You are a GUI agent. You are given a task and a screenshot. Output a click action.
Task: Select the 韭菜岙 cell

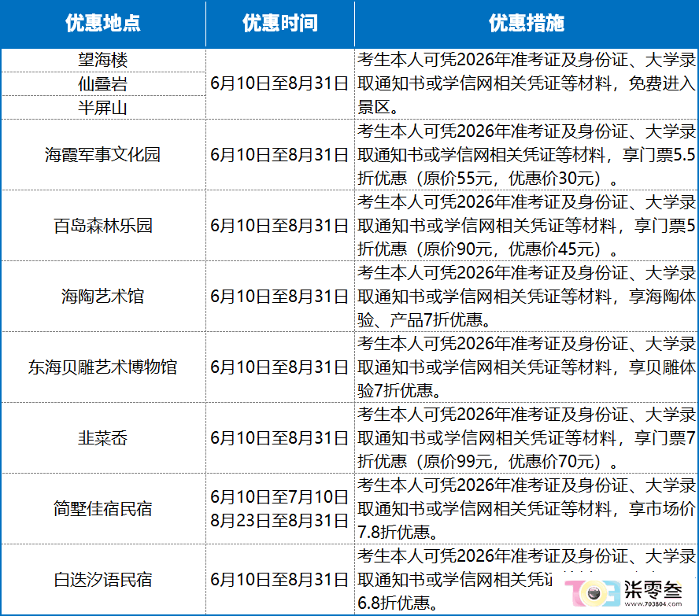(x=103, y=438)
